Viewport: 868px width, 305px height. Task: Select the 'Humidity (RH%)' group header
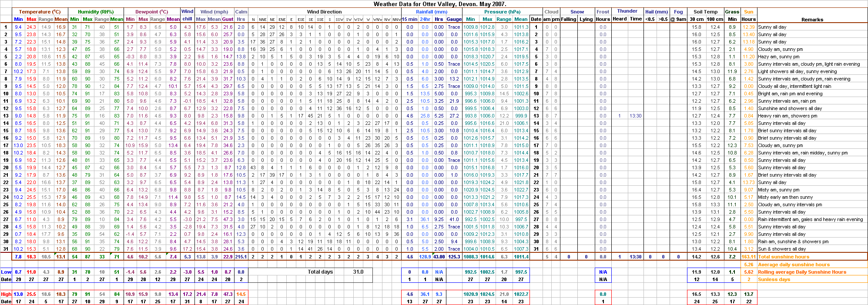(96, 12)
